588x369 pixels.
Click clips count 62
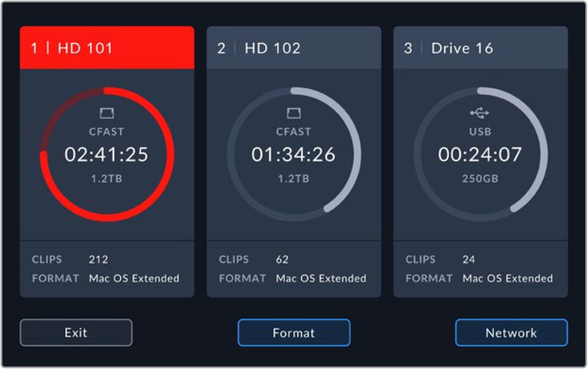[282, 259]
